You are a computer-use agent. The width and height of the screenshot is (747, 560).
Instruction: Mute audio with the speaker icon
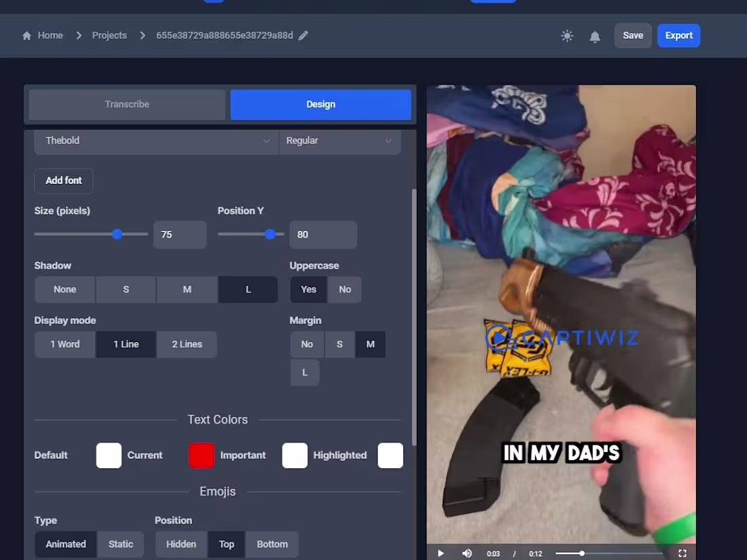(467, 553)
